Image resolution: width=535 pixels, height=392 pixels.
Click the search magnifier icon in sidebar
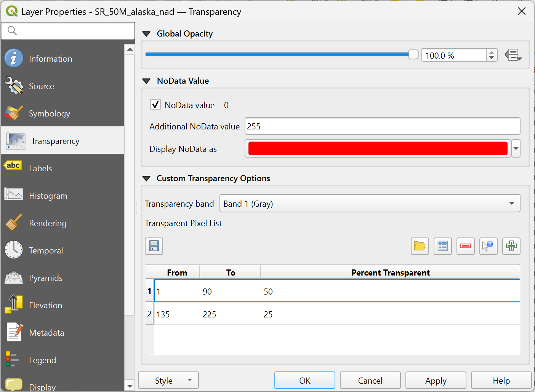point(12,30)
